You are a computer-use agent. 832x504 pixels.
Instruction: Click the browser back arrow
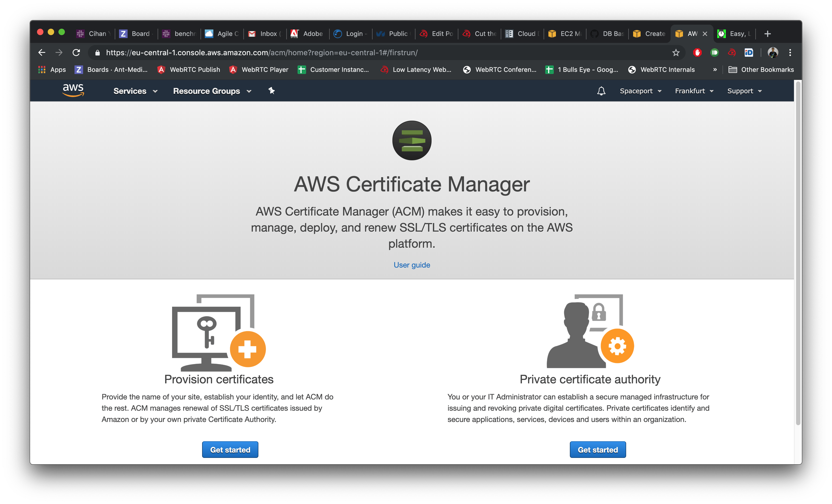pos(42,53)
